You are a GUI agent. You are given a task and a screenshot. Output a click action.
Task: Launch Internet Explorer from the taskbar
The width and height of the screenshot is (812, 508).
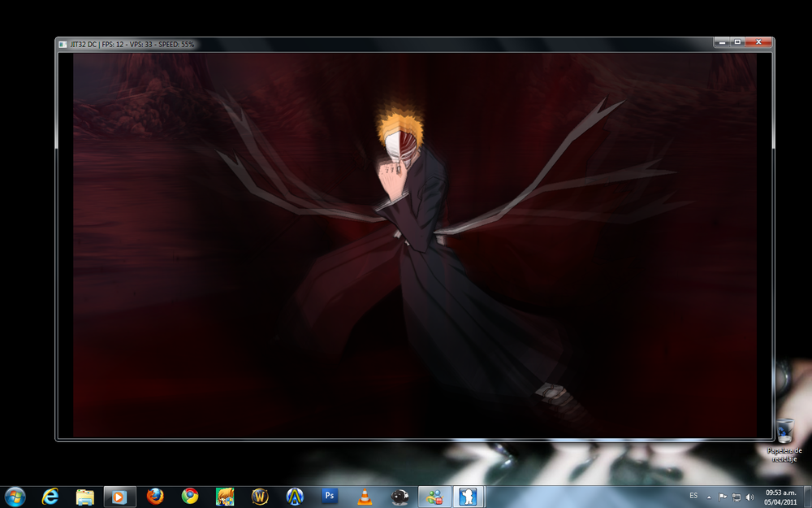pos(50,497)
